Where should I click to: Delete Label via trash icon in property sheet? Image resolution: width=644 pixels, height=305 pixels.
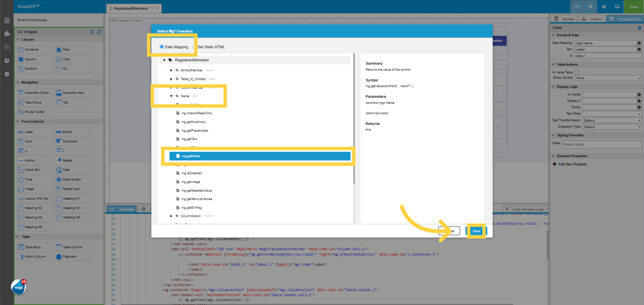(639, 28)
